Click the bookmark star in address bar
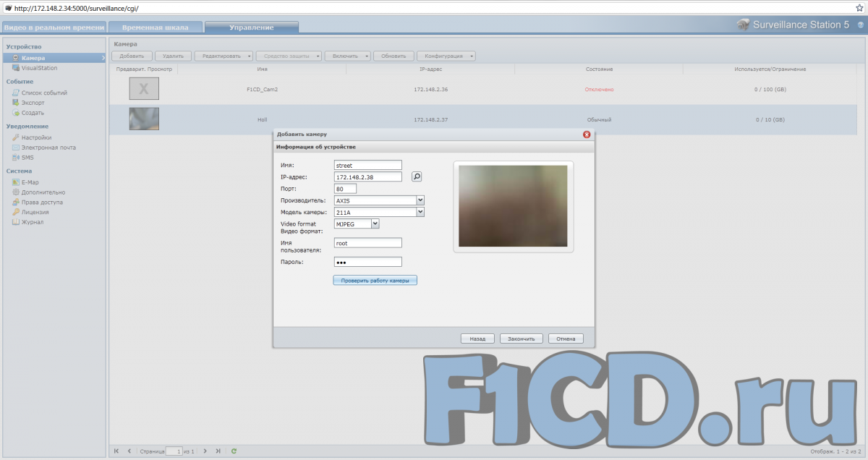This screenshot has height=460, width=868. pos(859,7)
